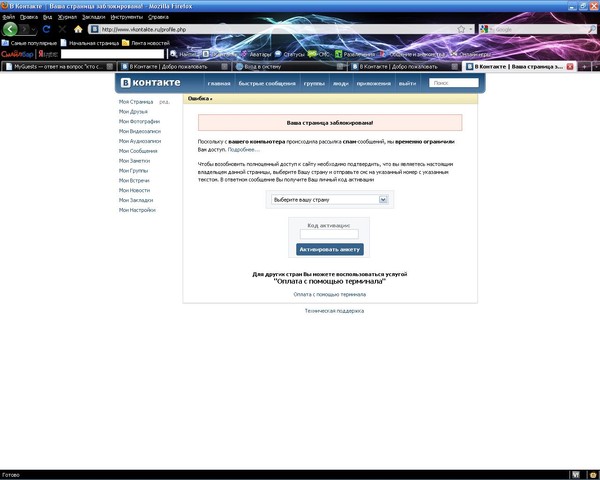The image size is (600, 480).
Task: Open the Правка menu
Action: click(29, 17)
